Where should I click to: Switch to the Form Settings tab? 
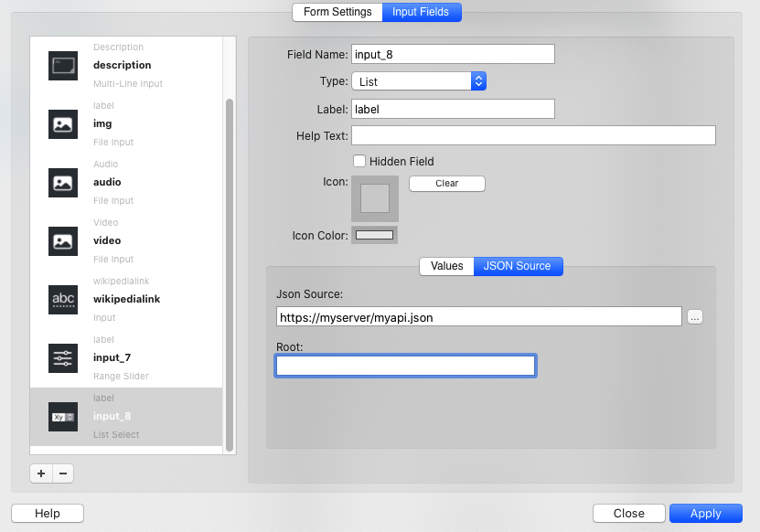coord(337,12)
